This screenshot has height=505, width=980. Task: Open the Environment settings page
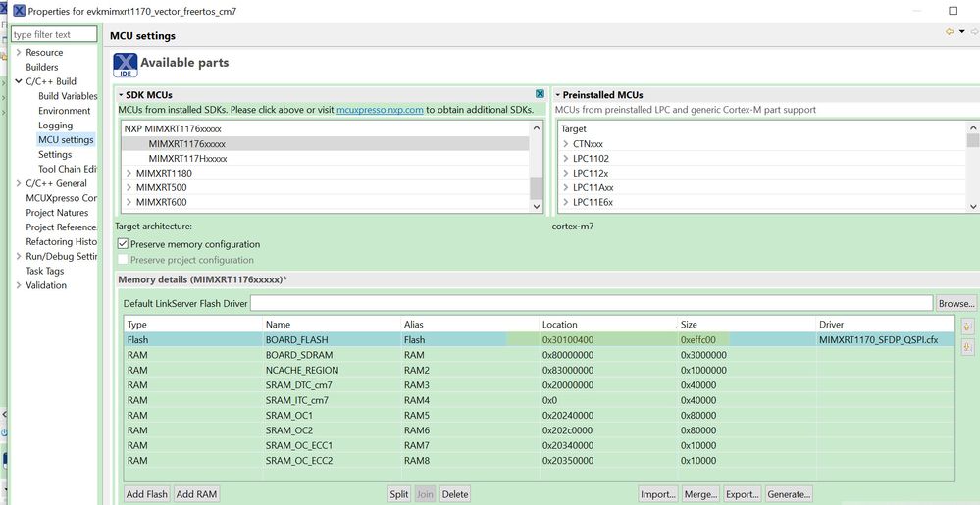[x=65, y=111]
